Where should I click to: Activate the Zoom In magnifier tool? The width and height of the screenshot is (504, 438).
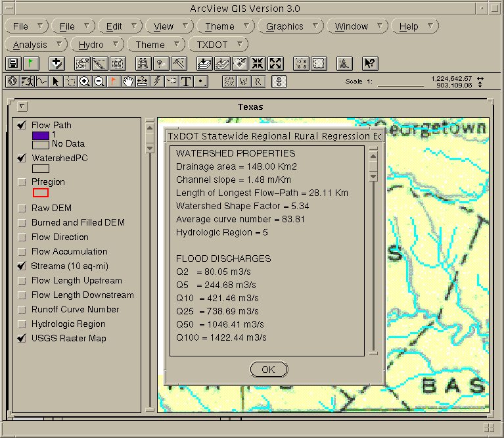pos(85,82)
